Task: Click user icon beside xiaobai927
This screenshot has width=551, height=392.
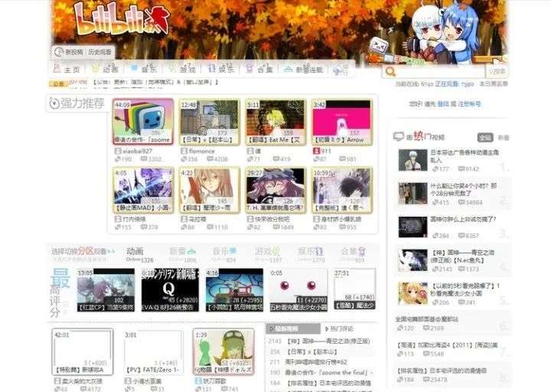Action: click(118, 151)
